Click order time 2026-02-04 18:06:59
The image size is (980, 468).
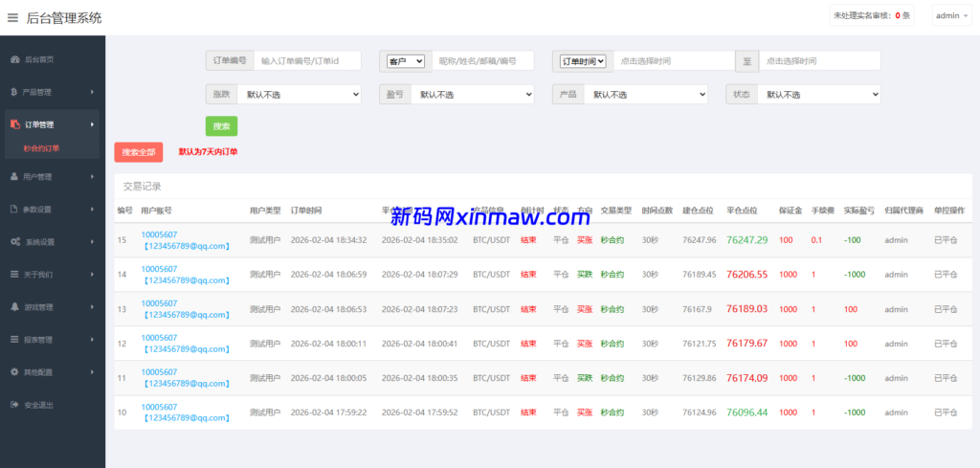point(329,275)
